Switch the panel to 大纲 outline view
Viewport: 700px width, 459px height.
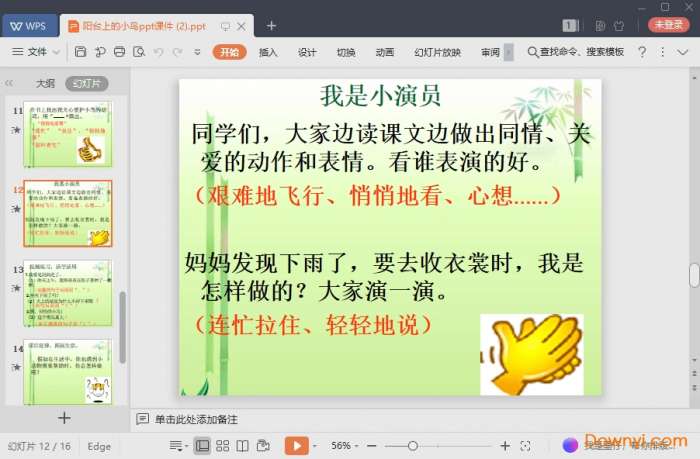click(x=45, y=83)
